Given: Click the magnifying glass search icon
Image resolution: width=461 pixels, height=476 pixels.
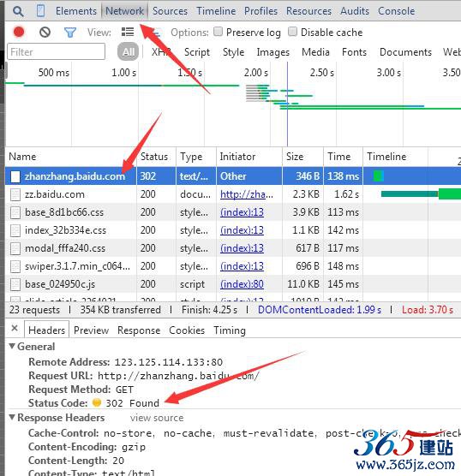Looking at the screenshot, I should [x=18, y=11].
